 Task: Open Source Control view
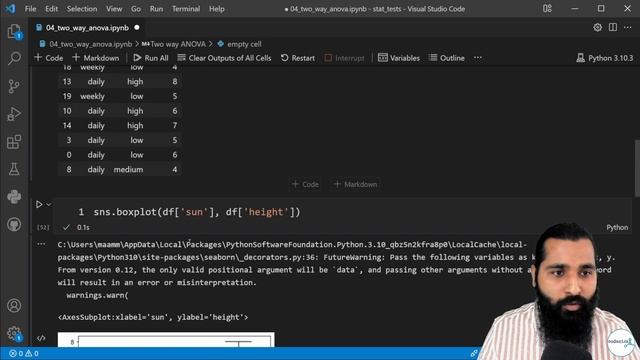(x=14, y=86)
